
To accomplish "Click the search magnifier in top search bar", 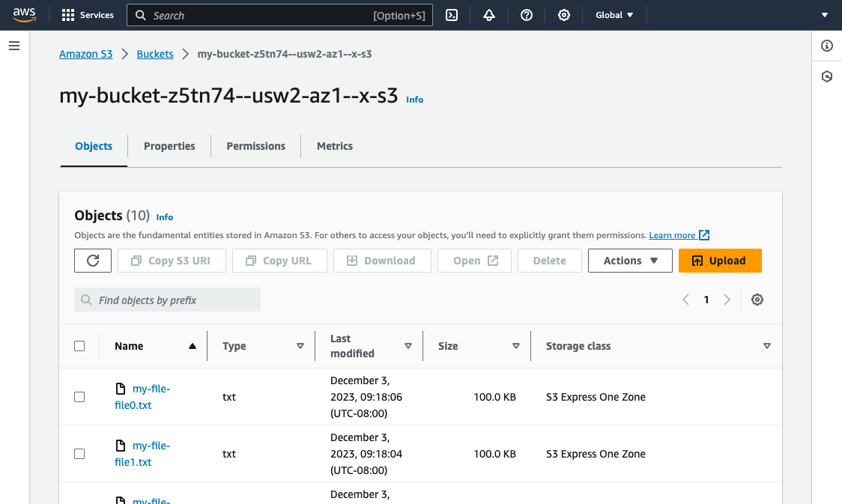I will pos(140,16).
